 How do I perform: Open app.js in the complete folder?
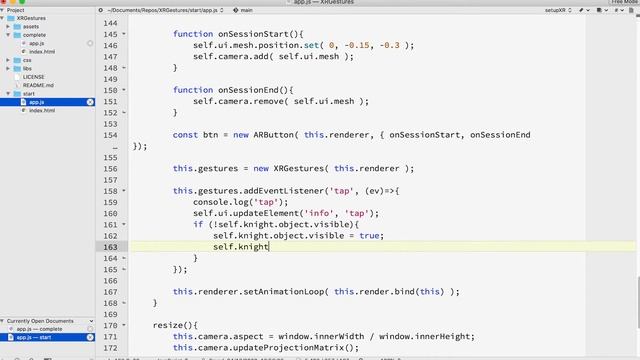tap(36, 43)
